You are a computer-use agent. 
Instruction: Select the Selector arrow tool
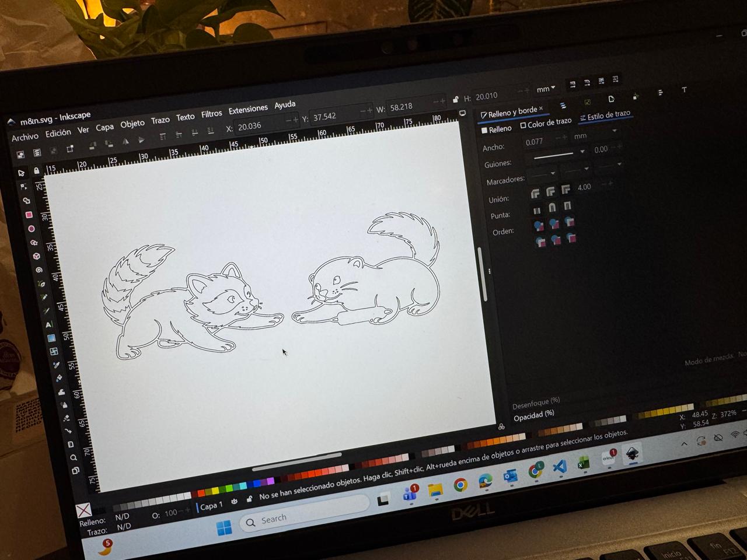click(22, 173)
